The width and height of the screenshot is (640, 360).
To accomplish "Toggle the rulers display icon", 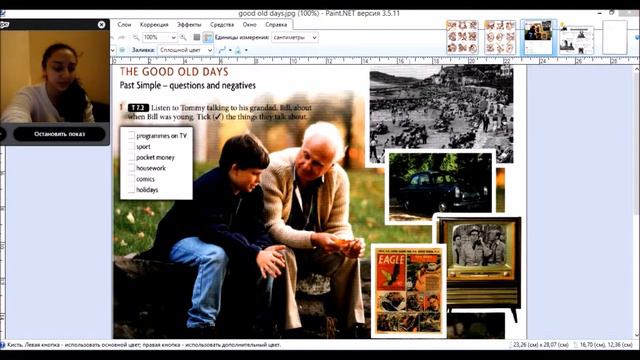I will pos(208,38).
